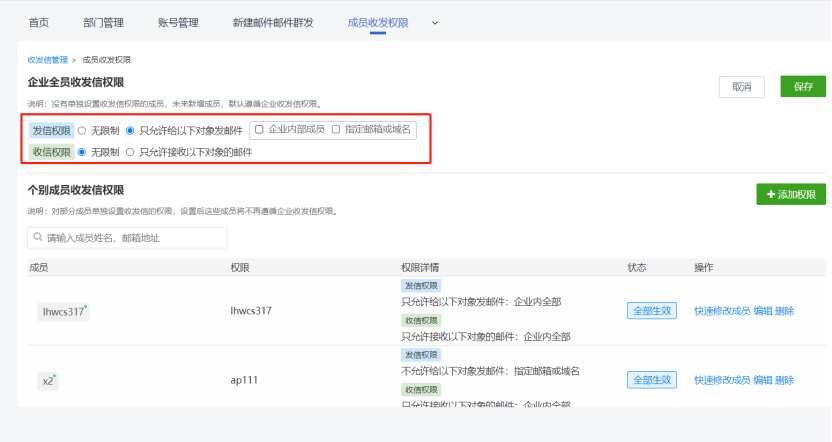Click the lhwcs317 member tag
832x442 pixels.
64,311
